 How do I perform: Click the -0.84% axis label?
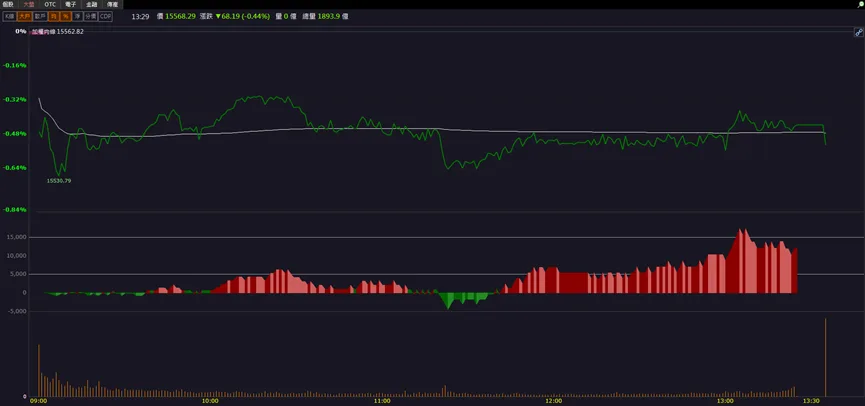pos(15,210)
